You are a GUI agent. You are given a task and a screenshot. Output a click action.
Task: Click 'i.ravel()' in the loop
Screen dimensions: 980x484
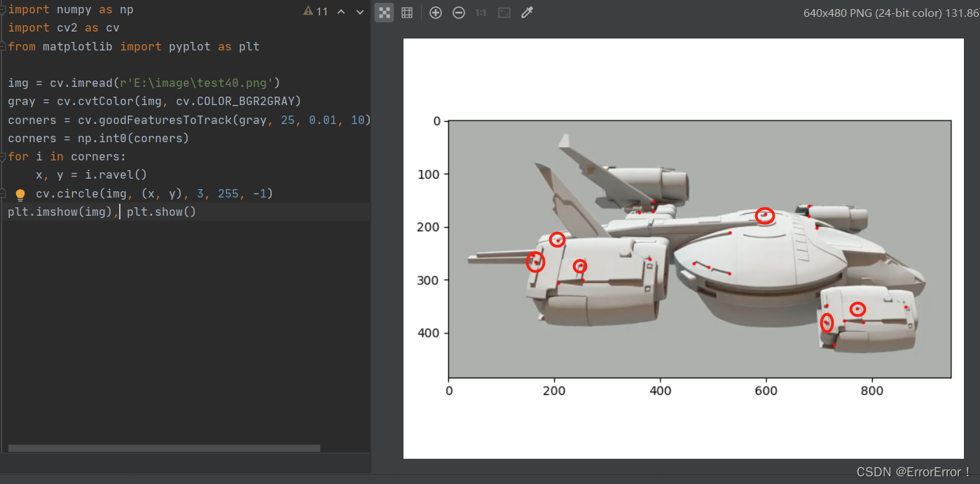pyautogui.click(x=109, y=174)
